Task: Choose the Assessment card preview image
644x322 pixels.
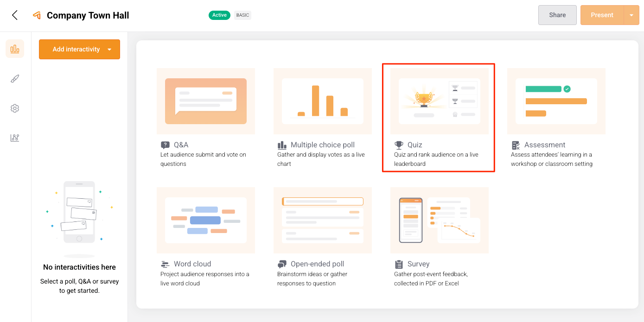Action: 556,101
